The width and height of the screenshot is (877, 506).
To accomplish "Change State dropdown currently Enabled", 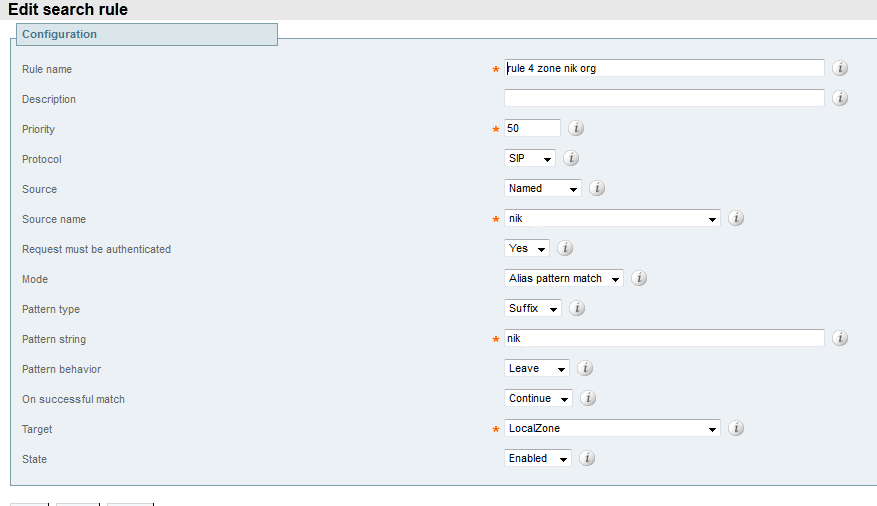I will click(538, 458).
